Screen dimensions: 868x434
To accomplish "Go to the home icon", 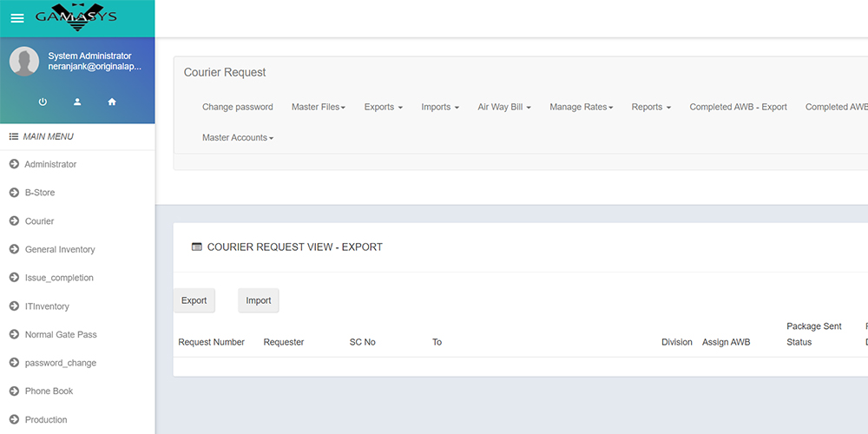I will (112, 102).
